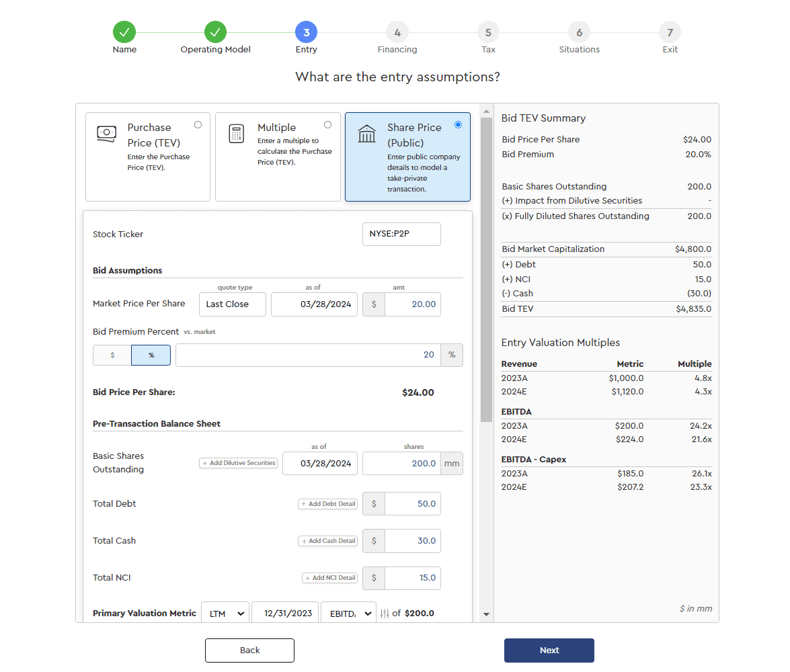Switch bid premium to dollar mode
The image size is (790, 672).
[x=112, y=355]
